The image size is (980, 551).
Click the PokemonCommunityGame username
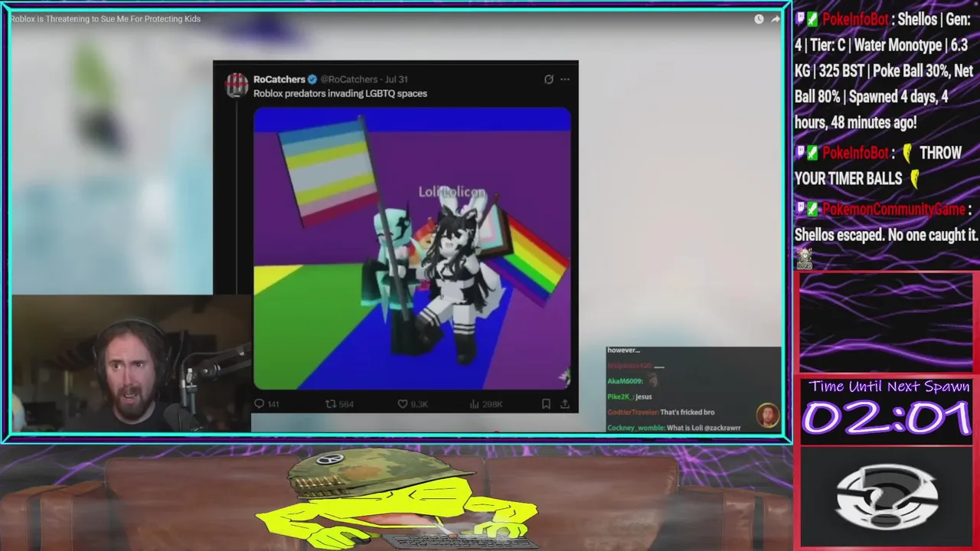pyautogui.click(x=894, y=209)
